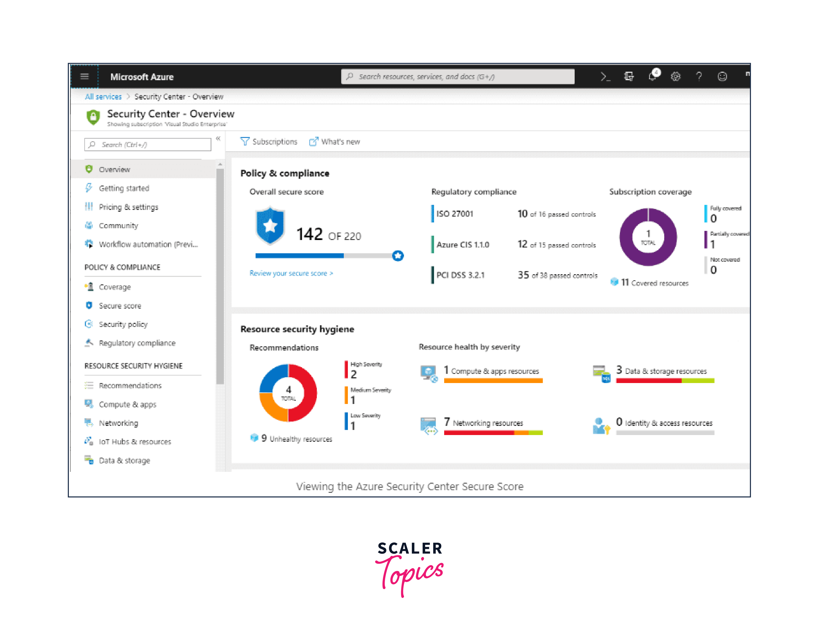The width and height of the screenshot is (819, 644).
Task: Click the recommendations donut chart
Action: [x=288, y=392]
